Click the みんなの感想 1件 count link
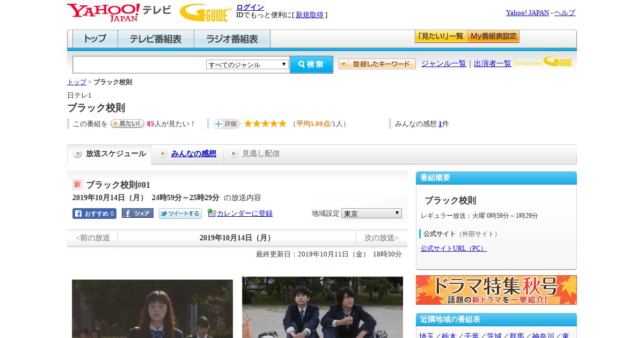Viewport: 644px width, 338px height. point(440,124)
